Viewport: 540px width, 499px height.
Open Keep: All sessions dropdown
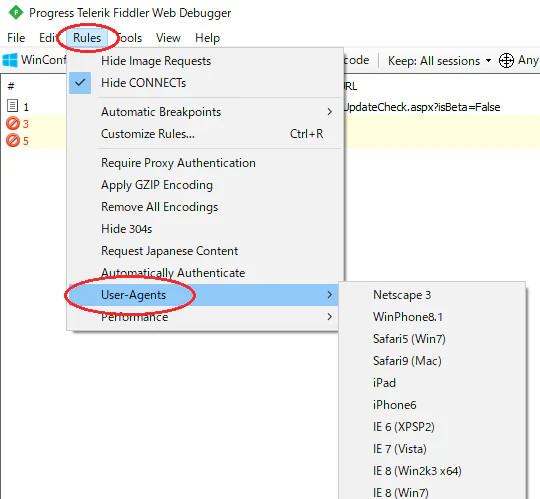tap(439, 61)
